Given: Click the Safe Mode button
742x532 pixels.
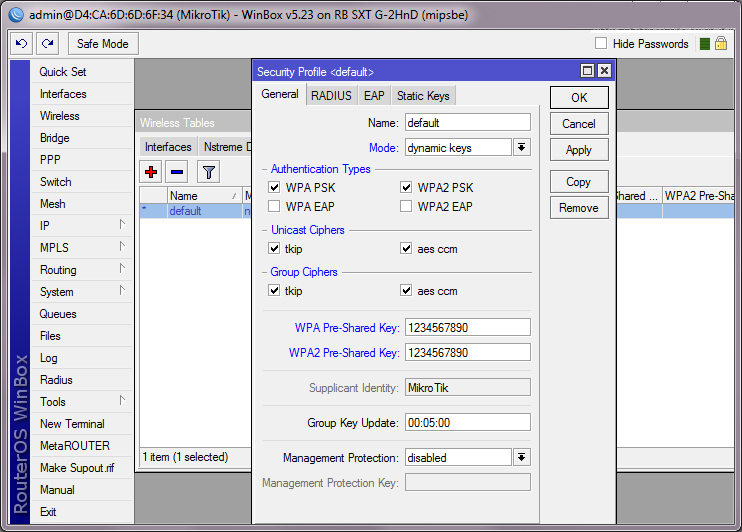Looking at the screenshot, I should pos(103,44).
